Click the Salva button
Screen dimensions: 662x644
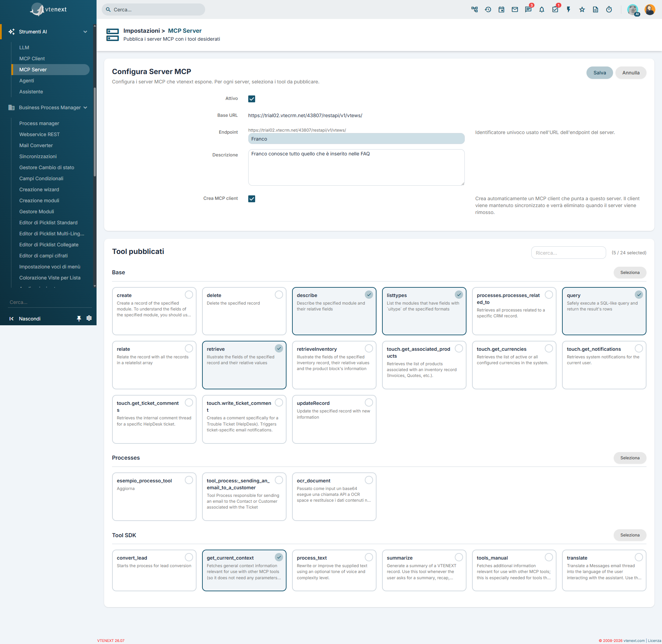[x=600, y=73]
